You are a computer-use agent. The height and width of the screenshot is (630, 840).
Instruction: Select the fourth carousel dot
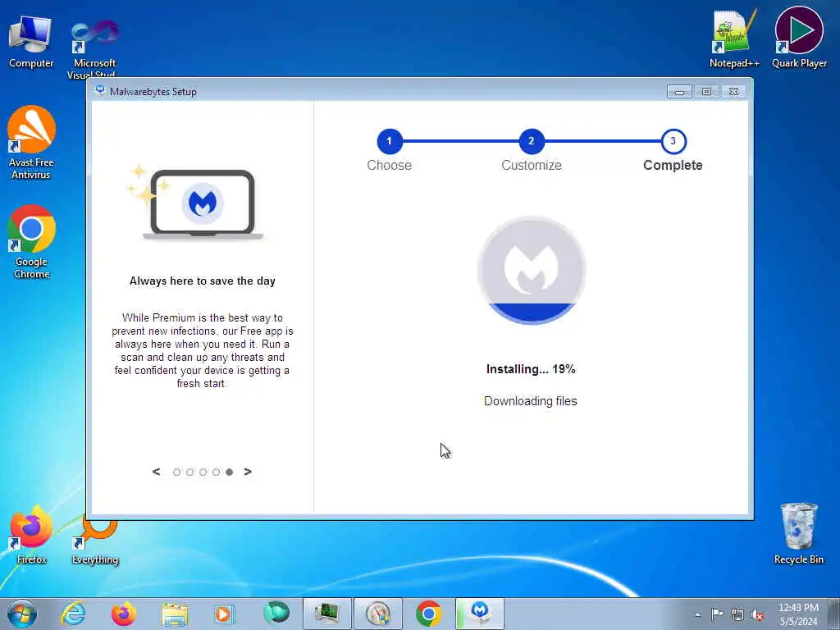tap(216, 472)
